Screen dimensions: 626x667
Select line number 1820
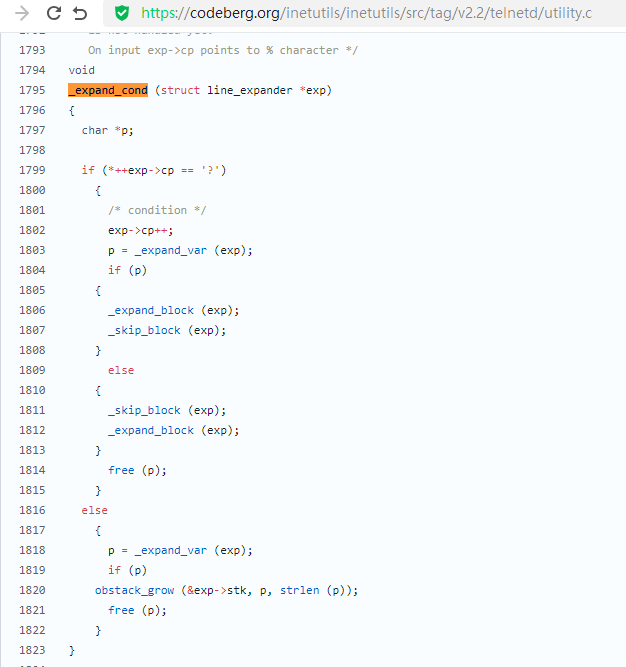coord(32,590)
